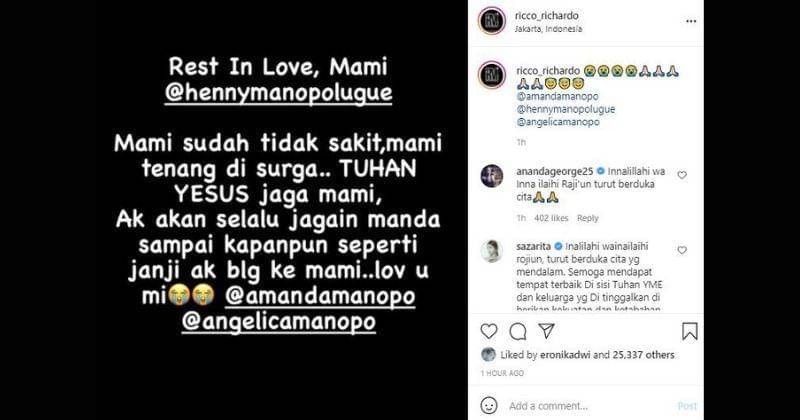This screenshot has height=420, width=800.
Task: View 402 likes on comment
Action: pos(551,218)
